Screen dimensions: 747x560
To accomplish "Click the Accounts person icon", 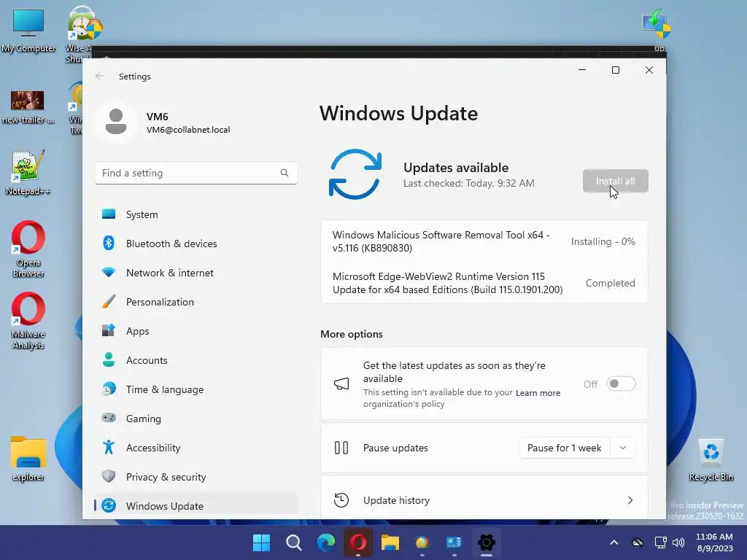I will (x=109, y=359).
